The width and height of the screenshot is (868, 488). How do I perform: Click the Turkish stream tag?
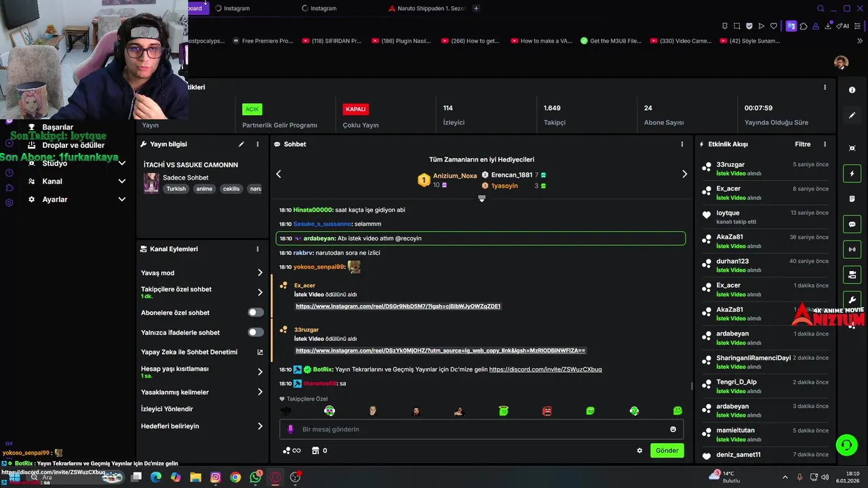tap(176, 189)
